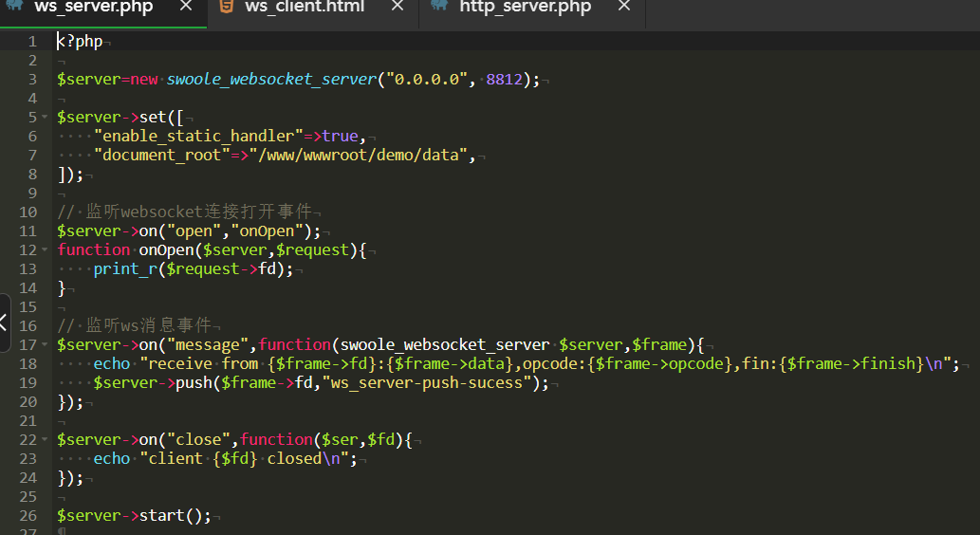The image size is (980, 535).
Task: Click "ws_server-push-sucess" string
Action: point(432,383)
